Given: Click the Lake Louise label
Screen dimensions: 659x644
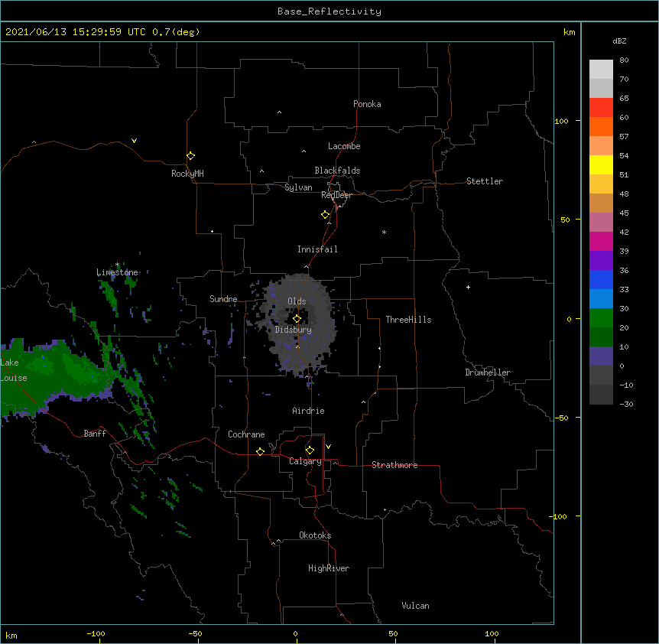Looking at the screenshot, I should [x=13, y=370].
